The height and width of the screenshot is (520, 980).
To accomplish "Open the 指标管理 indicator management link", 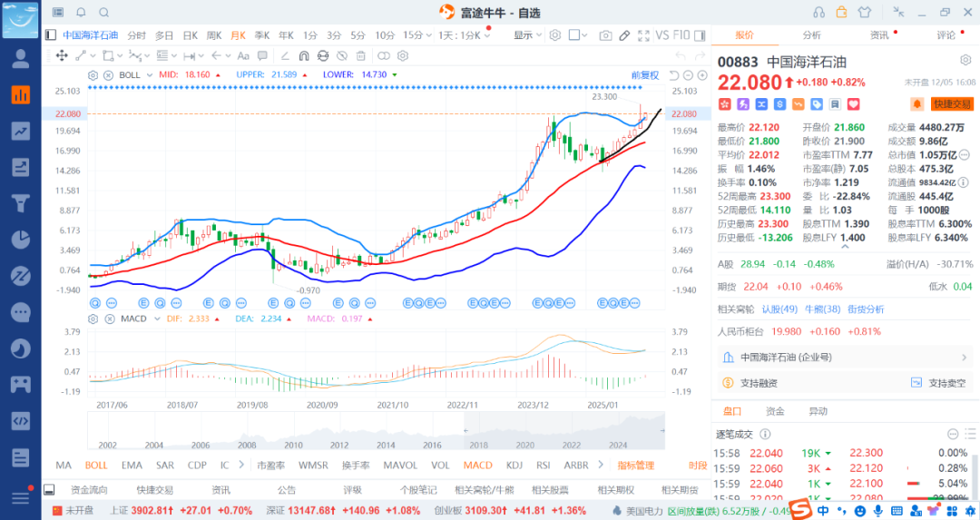I will click(x=635, y=466).
